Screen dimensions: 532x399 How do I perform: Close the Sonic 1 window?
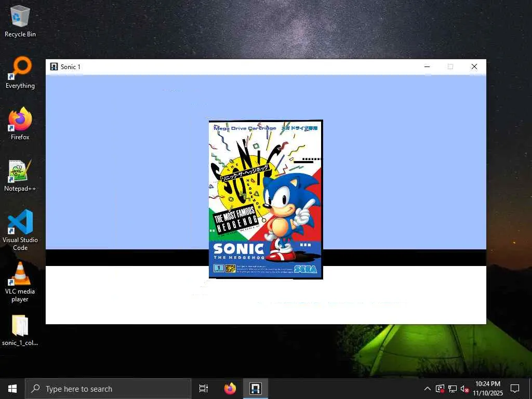(x=474, y=66)
